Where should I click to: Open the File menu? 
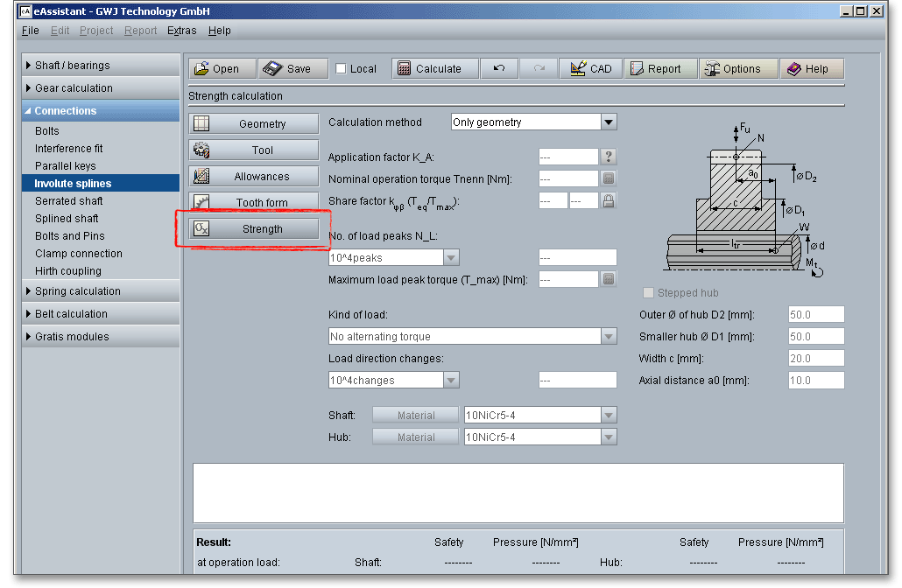[30, 31]
